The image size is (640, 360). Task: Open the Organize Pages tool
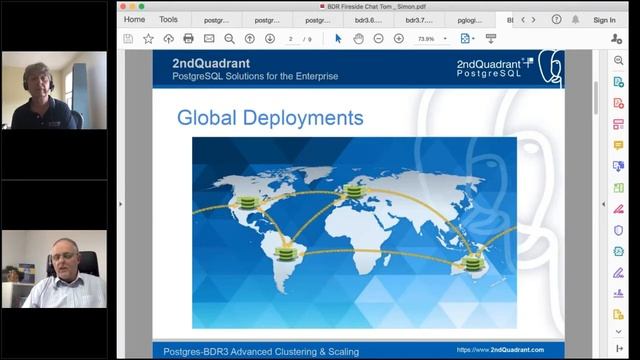click(618, 124)
